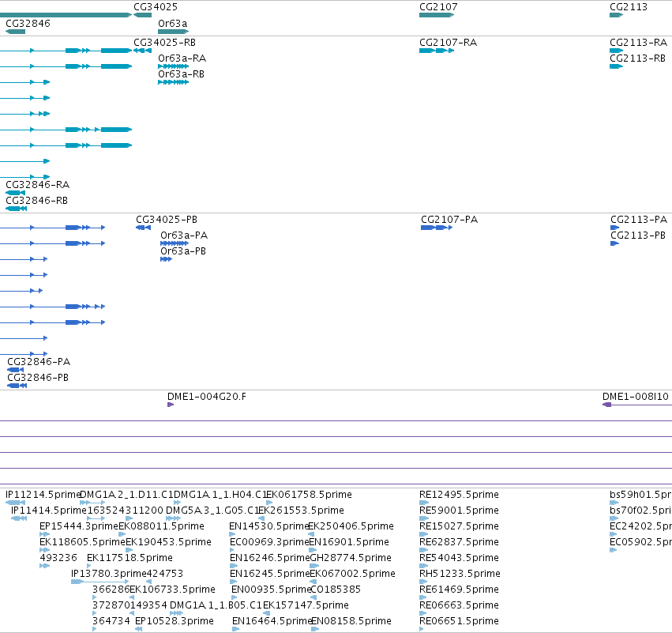
Task: Open protein Or63a-PB
Action: [x=183, y=251]
